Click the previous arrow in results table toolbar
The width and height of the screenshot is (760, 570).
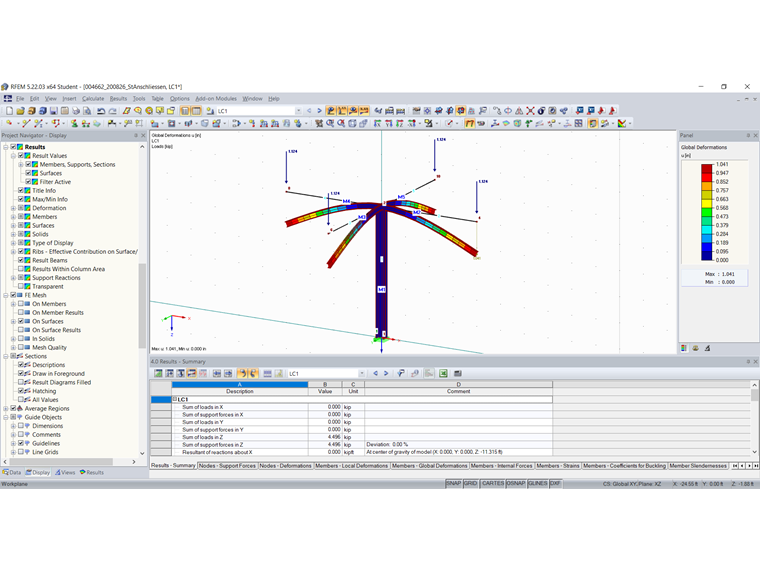376,373
